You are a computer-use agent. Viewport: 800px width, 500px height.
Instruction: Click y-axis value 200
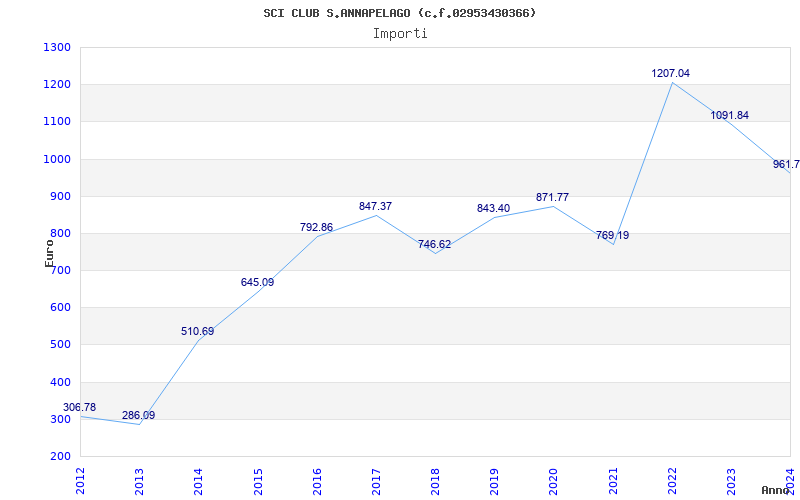pos(60,457)
